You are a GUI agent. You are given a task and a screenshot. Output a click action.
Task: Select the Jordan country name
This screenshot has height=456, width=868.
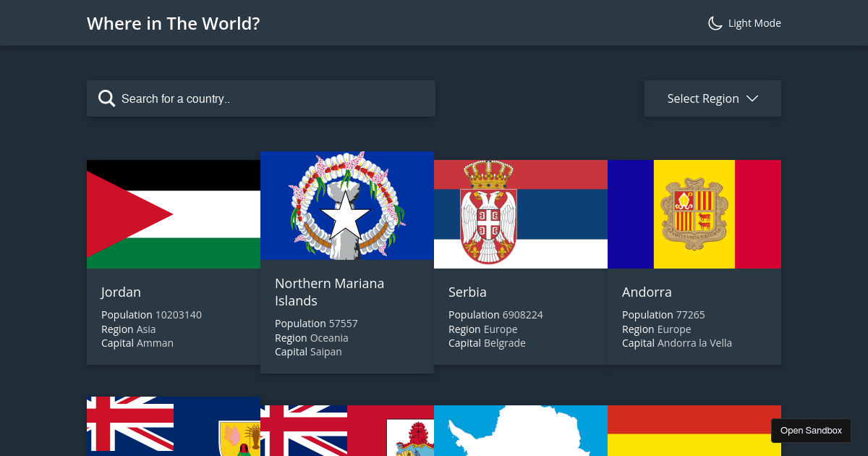point(121,292)
